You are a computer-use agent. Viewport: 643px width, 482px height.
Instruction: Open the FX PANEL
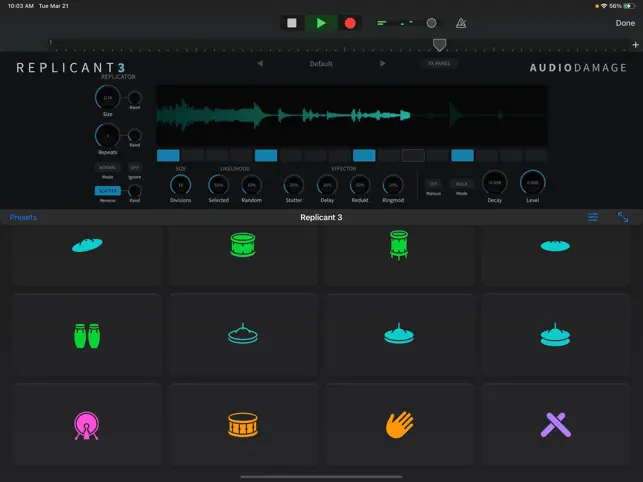point(439,64)
